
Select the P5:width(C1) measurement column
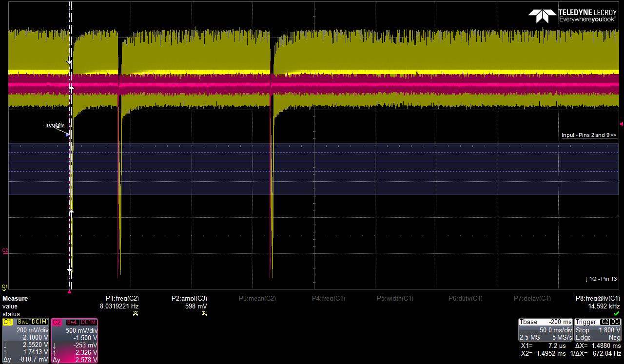point(395,298)
